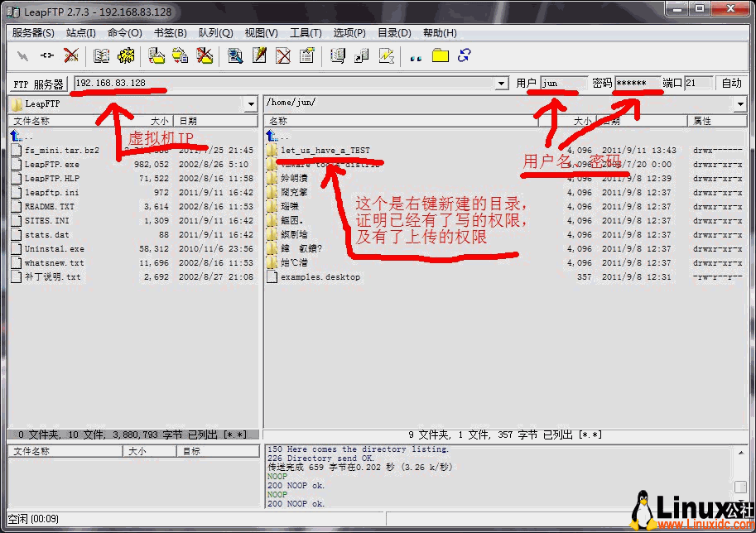Select the let_us_have_a_TEST folder
The image size is (756, 533).
click(x=325, y=151)
